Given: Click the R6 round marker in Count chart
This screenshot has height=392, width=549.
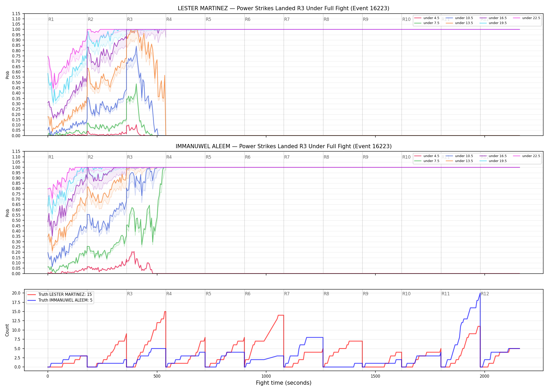Looking at the screenshot, I should (248, 294).
